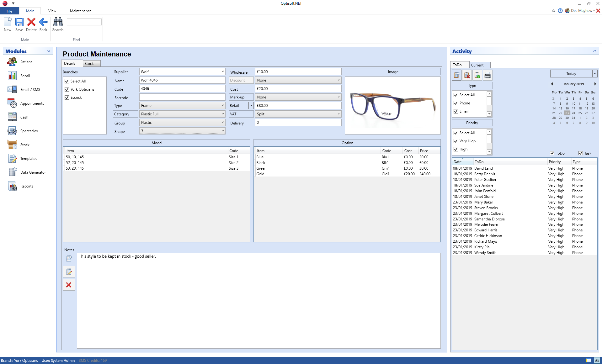Open the Appointments module
The image size is (602, 364).
click(12, 103)
